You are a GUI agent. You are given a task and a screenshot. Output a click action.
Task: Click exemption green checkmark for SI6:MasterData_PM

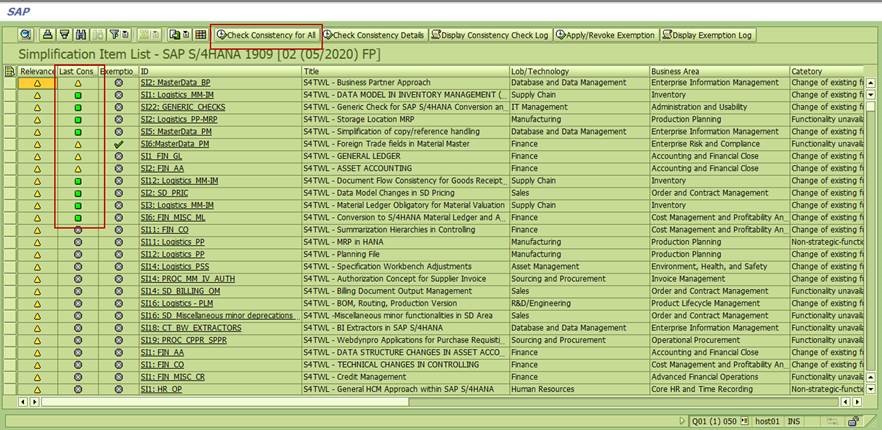[x=118, y=144]
